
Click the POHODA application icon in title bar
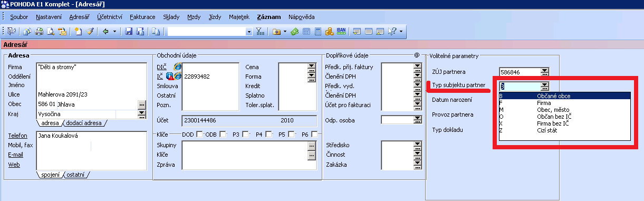[x=5, y=5]
